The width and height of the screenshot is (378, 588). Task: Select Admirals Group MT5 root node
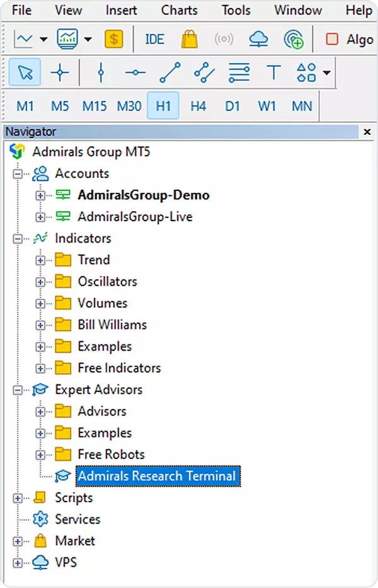(91, 151)
